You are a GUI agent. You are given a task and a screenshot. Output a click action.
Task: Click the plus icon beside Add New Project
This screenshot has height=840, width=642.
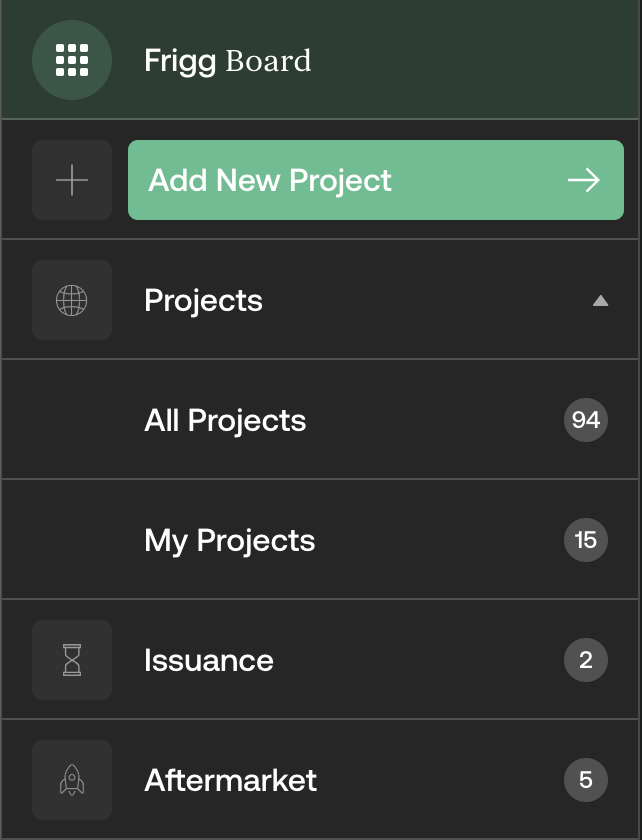point(72,180)
